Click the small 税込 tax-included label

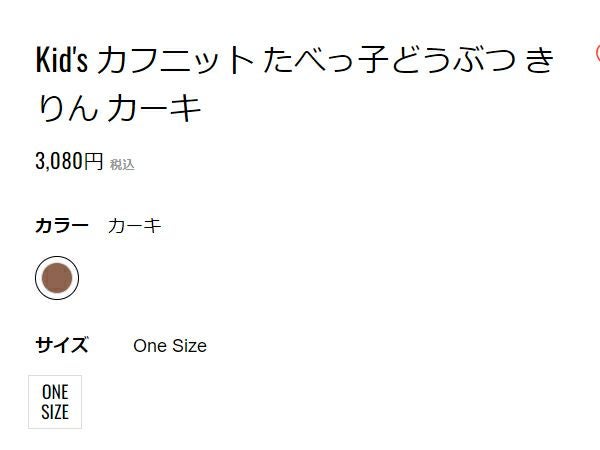click(x=122, y=164)
